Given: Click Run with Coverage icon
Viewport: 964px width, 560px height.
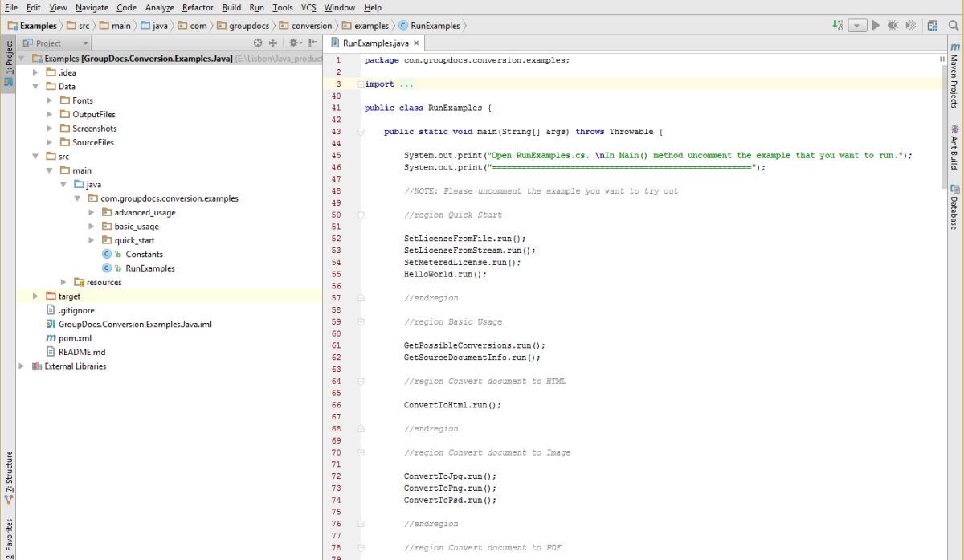Looking at the screenshot, I should point(911,26).
